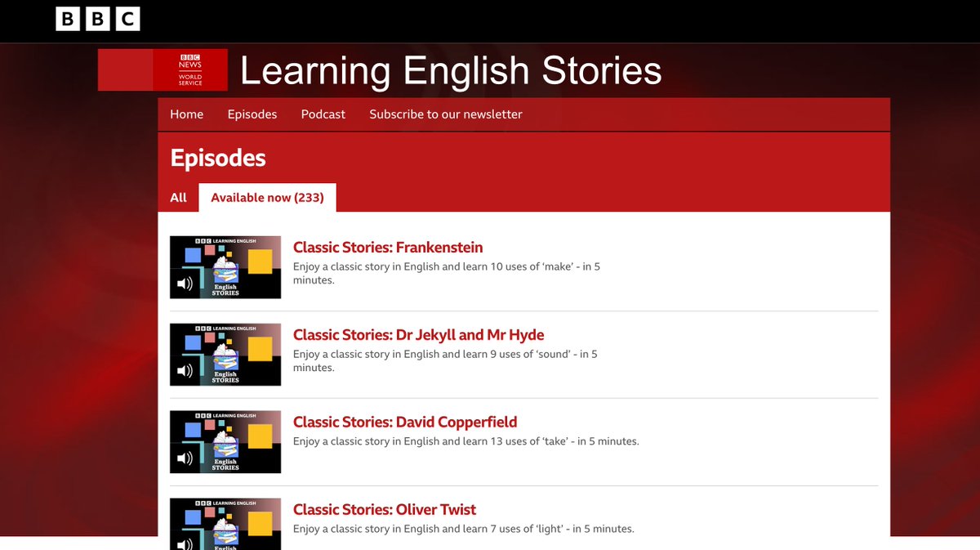Viewport: 980px width, 550px height.
Task: Click the Frankenstein description about 'make'
Action: 447,273
